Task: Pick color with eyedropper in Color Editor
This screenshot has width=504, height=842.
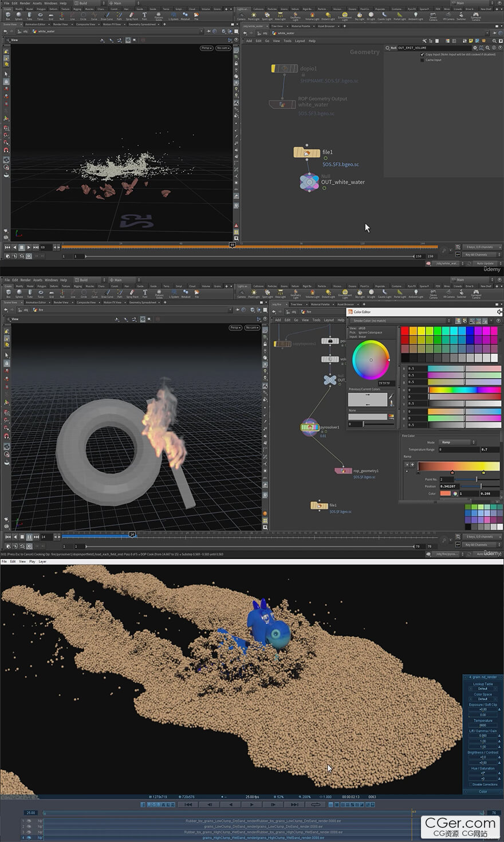Action: [x=391, y=397]
